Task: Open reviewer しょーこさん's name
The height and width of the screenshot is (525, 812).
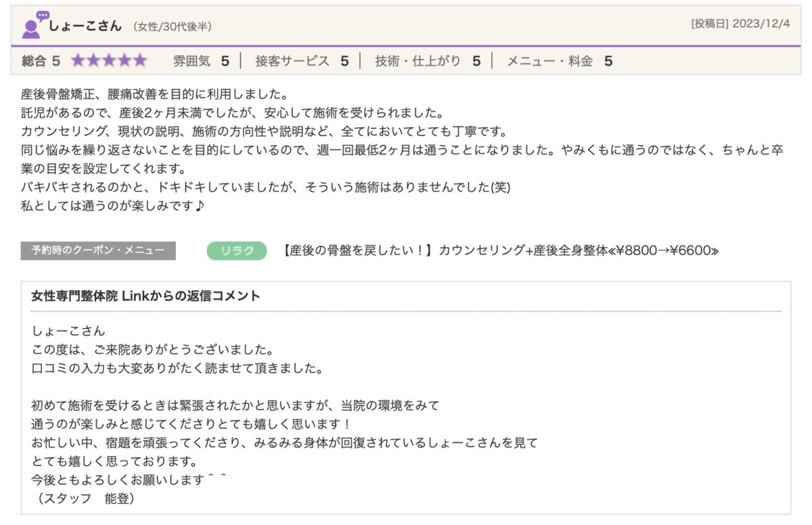Action: [85, 26]
